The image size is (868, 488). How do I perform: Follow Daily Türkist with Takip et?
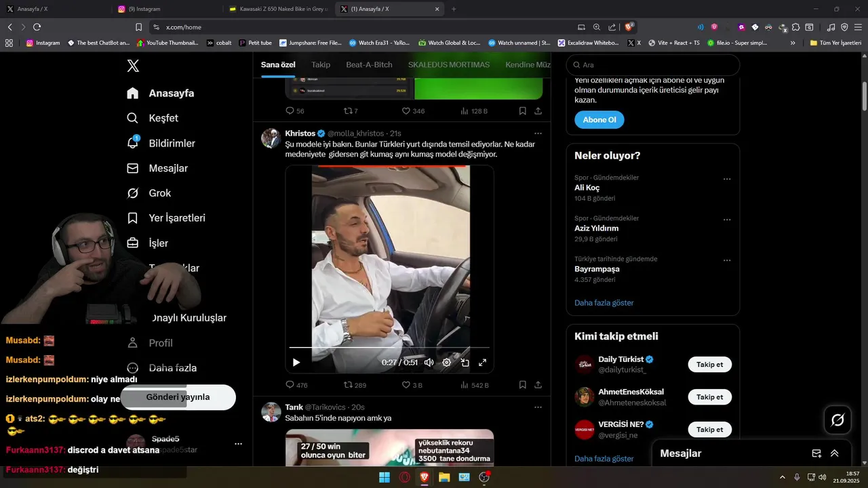(710, 365)
